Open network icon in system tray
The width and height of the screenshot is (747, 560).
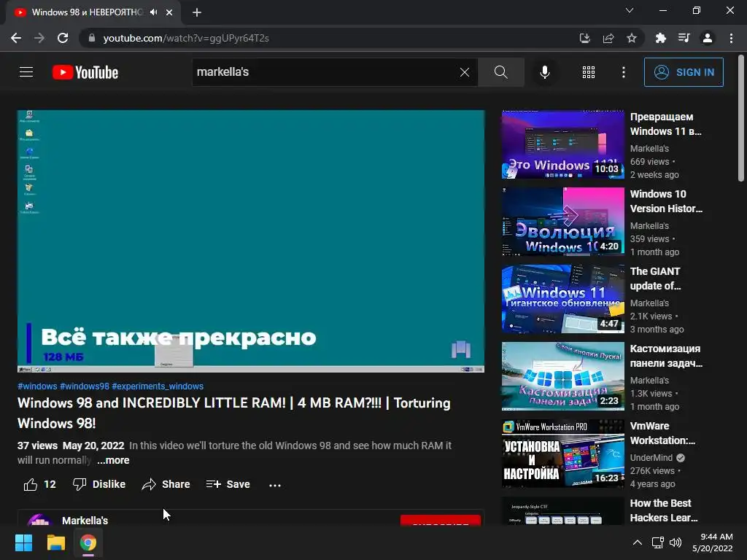[x=657, y=542]
